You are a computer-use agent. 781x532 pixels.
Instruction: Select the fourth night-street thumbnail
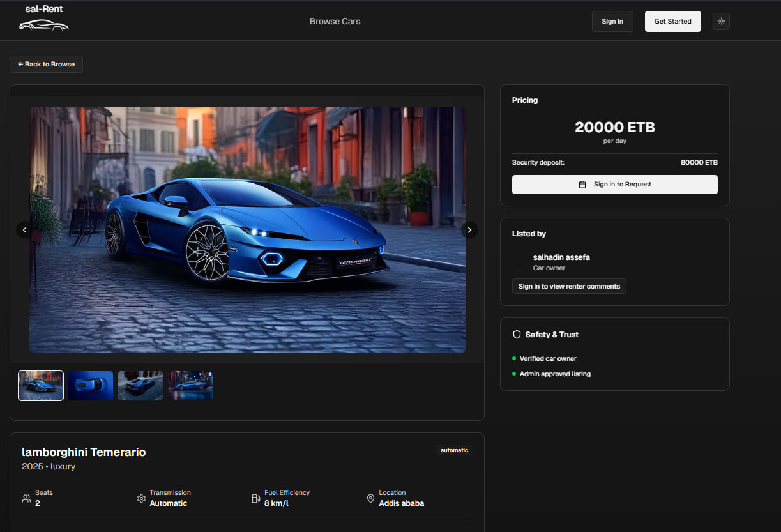[x=190, y=386]
